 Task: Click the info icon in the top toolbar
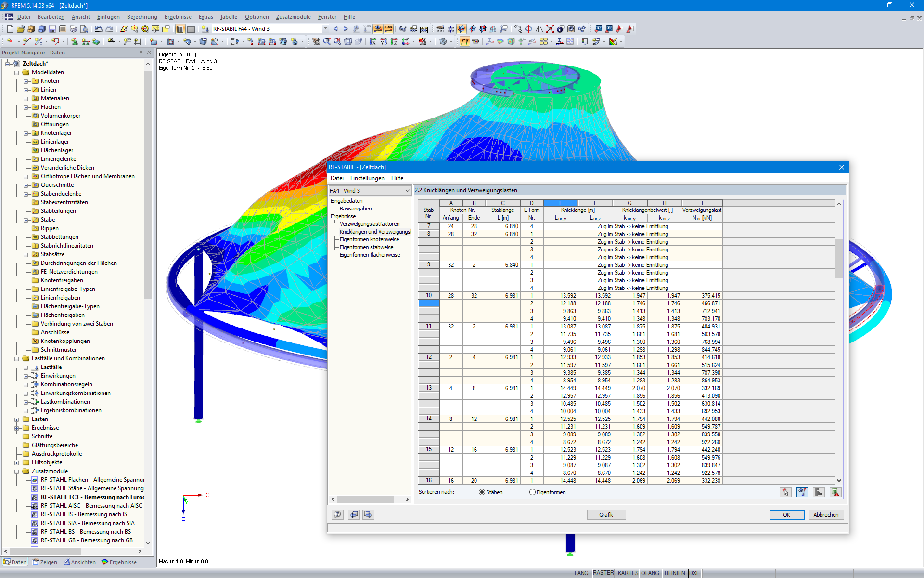click(560, 29)
